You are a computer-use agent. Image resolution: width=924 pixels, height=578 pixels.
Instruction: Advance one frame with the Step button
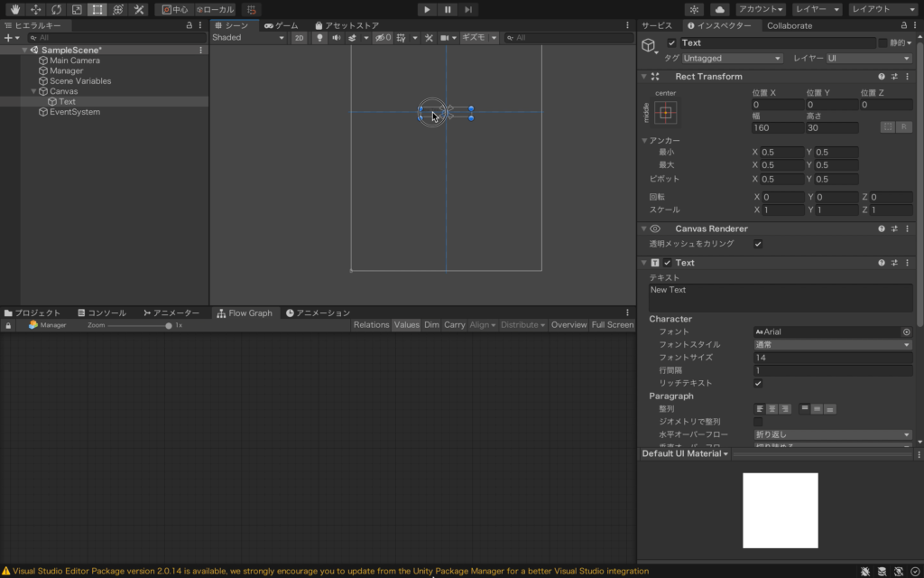coord(468,9)
